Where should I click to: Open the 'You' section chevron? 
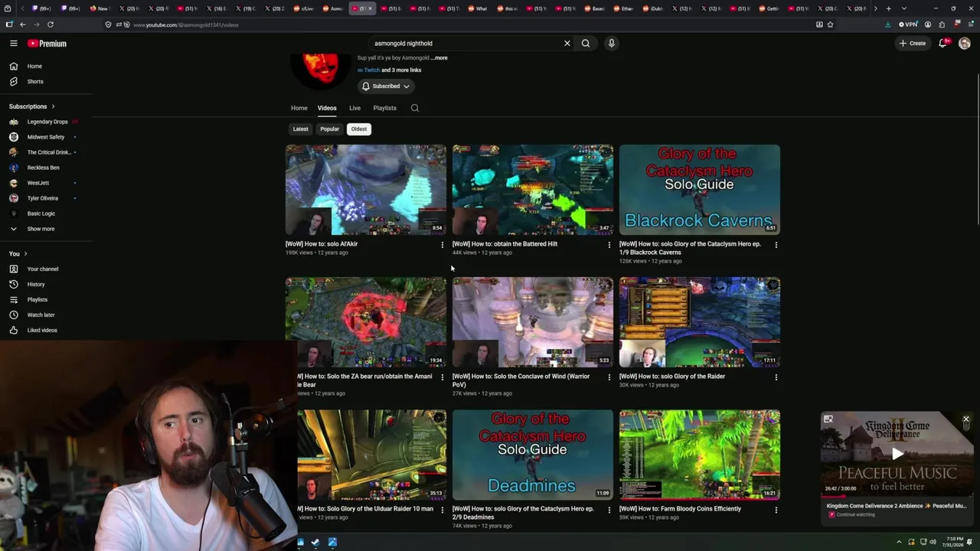coord(25,254)
